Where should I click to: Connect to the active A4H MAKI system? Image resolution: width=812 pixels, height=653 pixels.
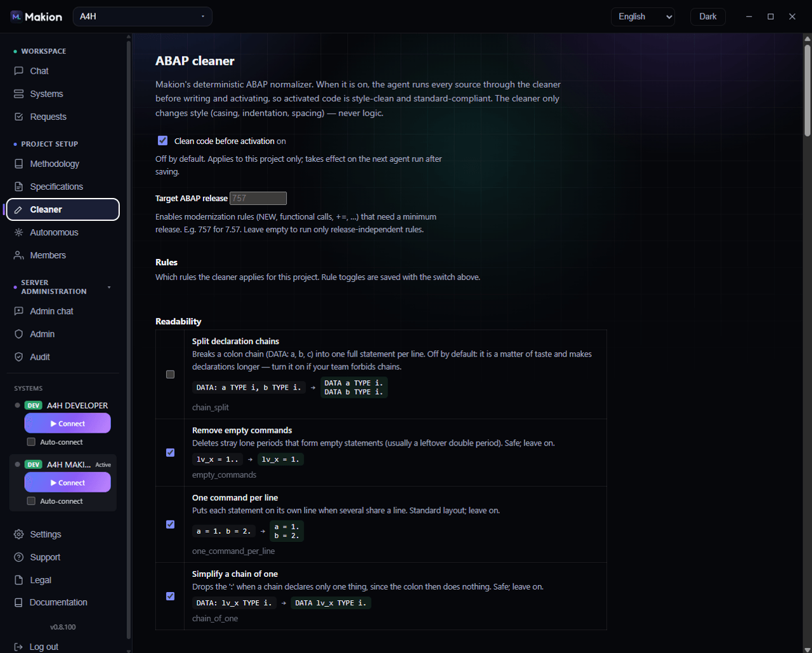67,482
